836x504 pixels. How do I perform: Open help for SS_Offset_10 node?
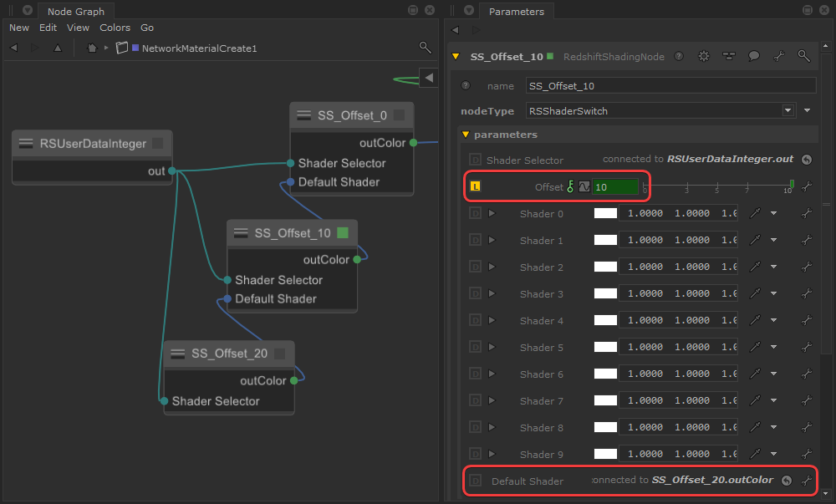679,56
